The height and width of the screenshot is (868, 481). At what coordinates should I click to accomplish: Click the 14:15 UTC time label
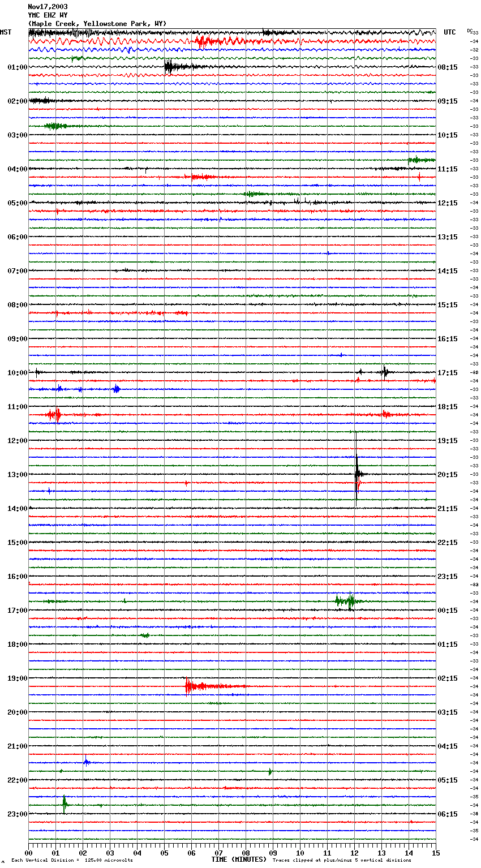pyautogui.click(x=448, y=271)
